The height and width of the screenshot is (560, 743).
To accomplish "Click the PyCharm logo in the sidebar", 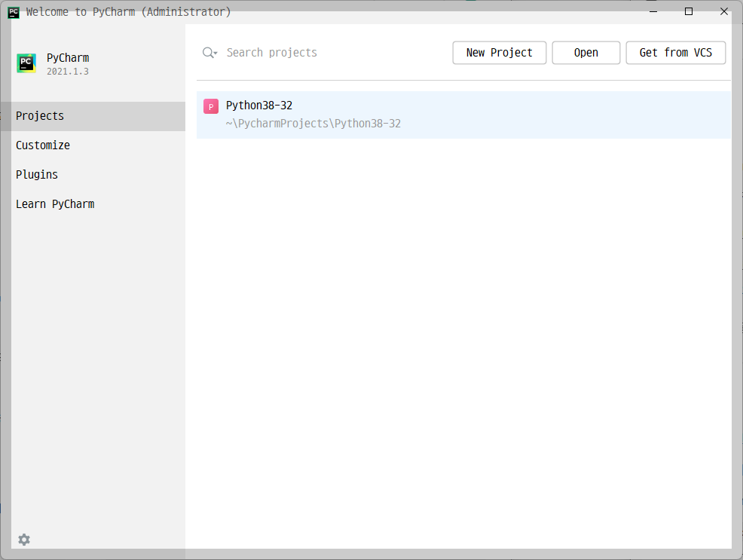I will 26,63.
